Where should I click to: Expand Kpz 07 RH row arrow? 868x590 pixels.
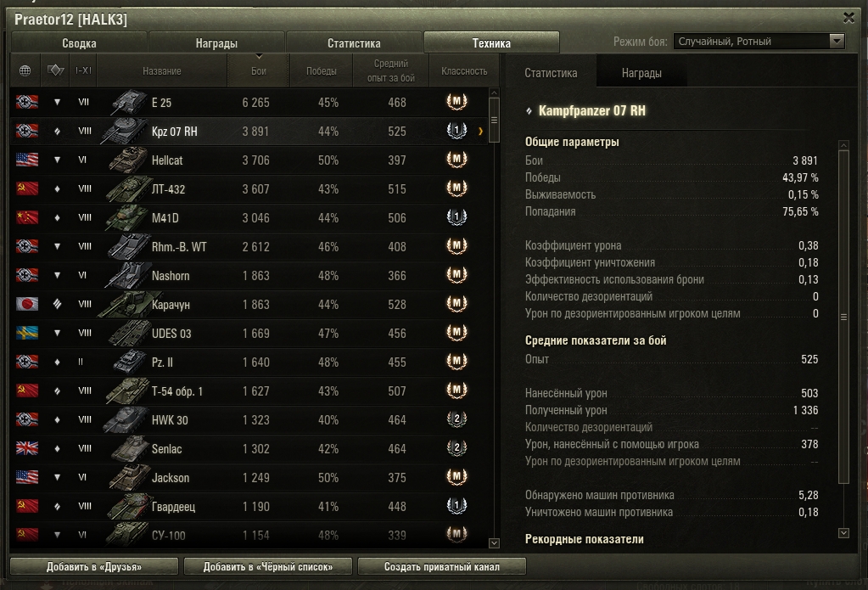480,132
